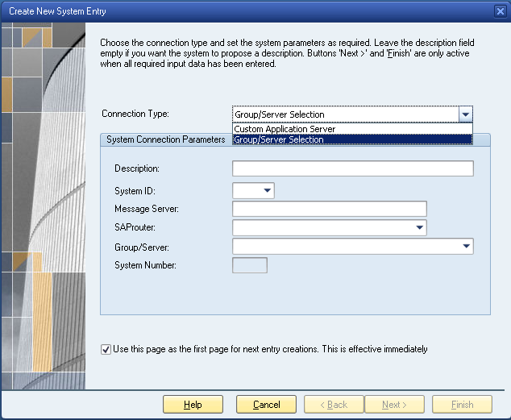Click the Finish button
This screenshot has width=511, height=420.
pos(462,405)
